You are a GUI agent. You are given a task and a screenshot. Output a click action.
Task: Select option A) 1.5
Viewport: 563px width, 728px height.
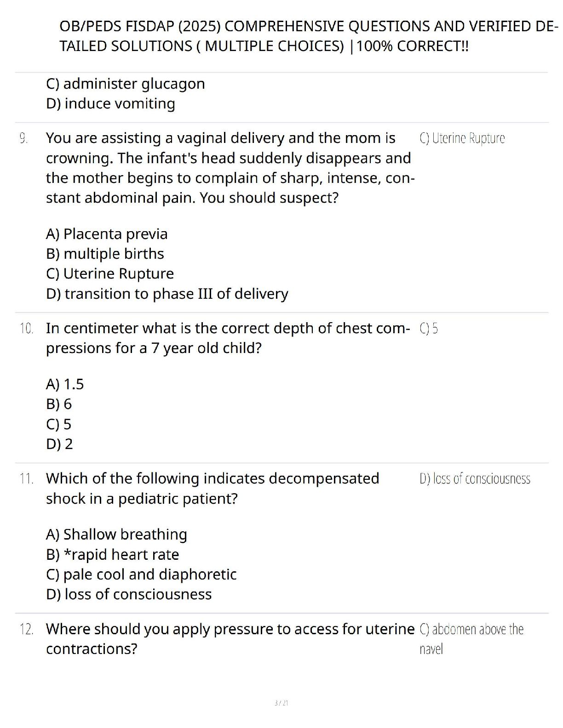pos(65,384)
